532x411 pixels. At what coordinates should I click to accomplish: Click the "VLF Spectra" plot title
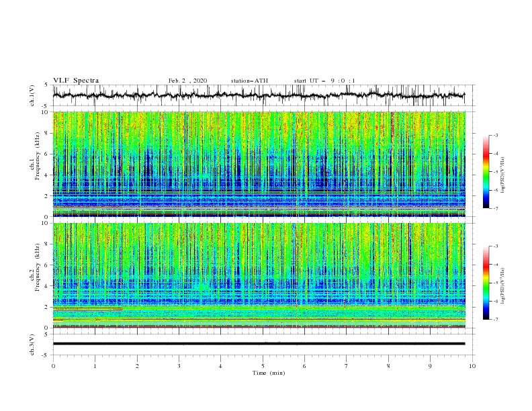click(x=76, y=81)
